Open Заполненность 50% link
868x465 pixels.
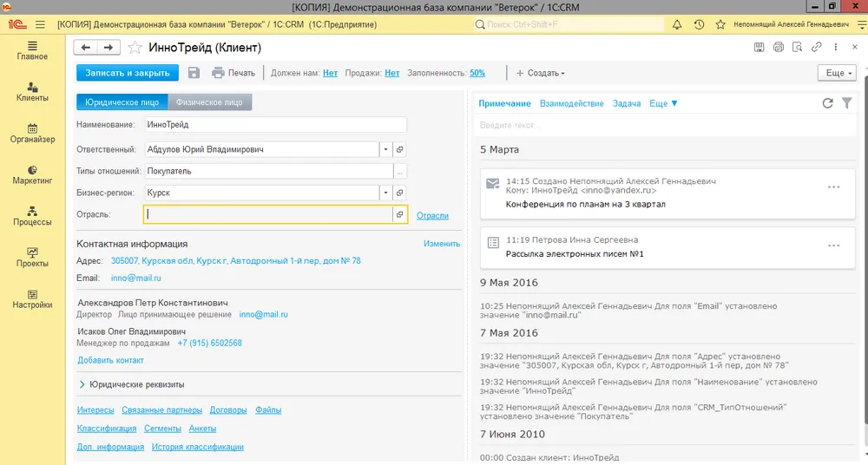(x=477, y=73)
